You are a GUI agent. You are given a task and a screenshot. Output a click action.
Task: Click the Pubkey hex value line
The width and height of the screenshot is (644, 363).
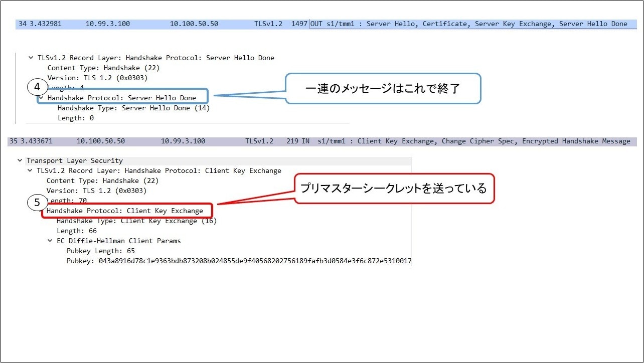239,261
